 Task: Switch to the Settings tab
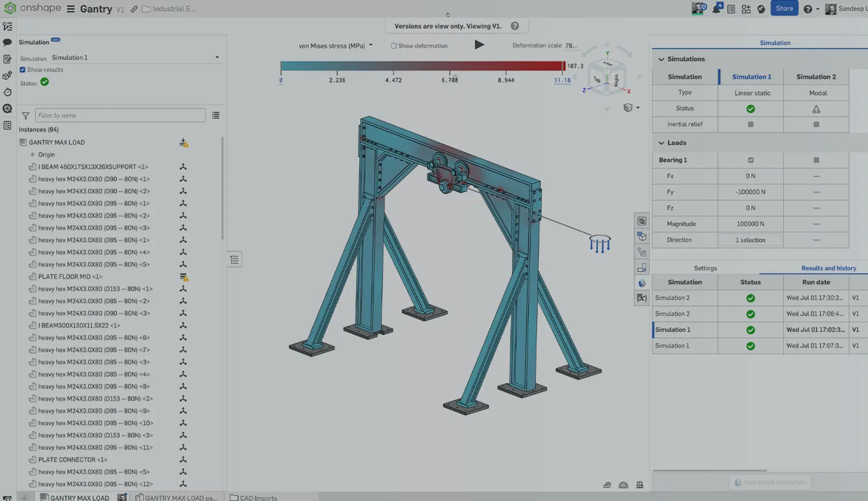(705, 268)
